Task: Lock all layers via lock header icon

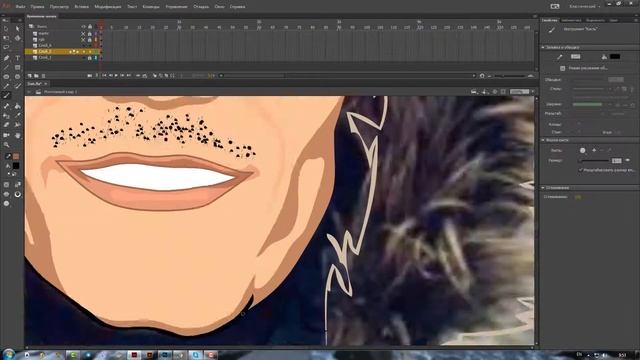Action: (90, 27)
